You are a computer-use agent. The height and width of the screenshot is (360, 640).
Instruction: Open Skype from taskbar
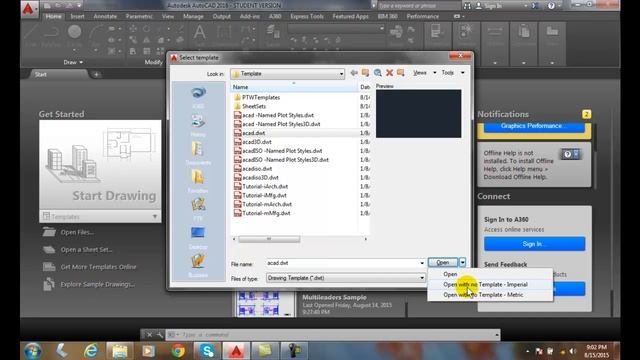point(207,351)
